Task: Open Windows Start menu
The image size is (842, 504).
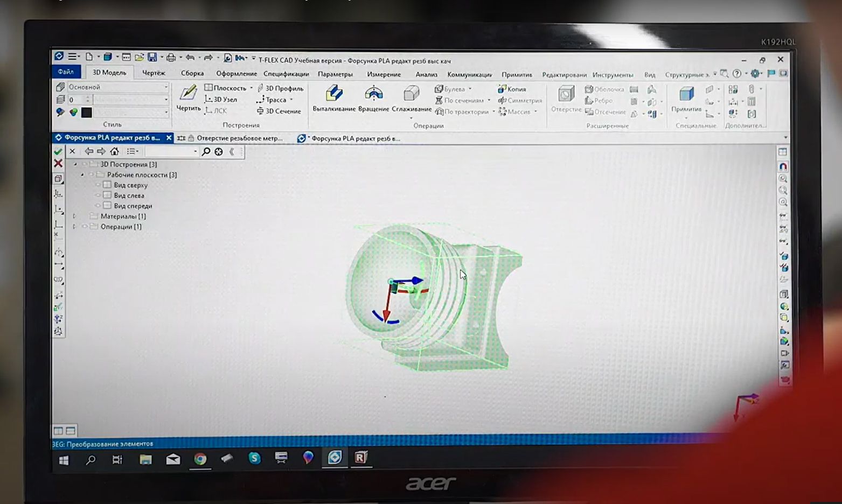Action: [64, 460]
